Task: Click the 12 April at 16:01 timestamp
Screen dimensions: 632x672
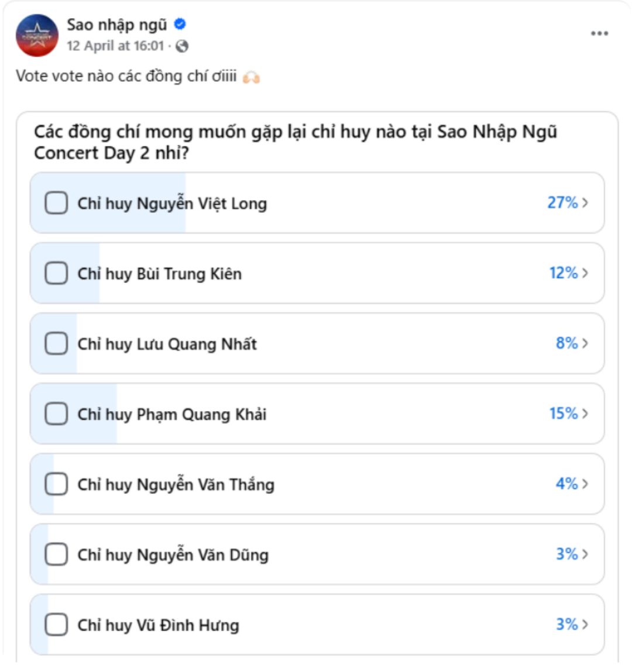Action: point(115,46)
